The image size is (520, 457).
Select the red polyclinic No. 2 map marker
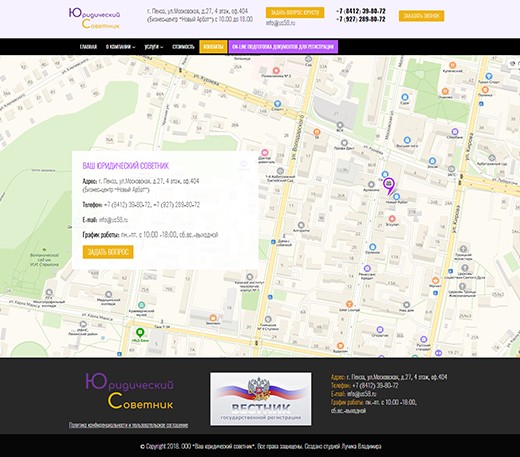[276, 70]
